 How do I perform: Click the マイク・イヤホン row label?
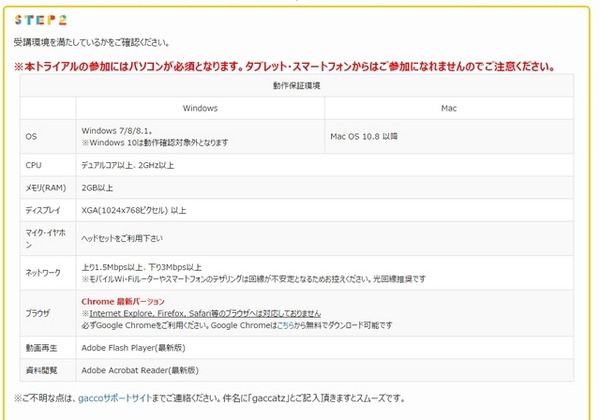coord(46,238)
